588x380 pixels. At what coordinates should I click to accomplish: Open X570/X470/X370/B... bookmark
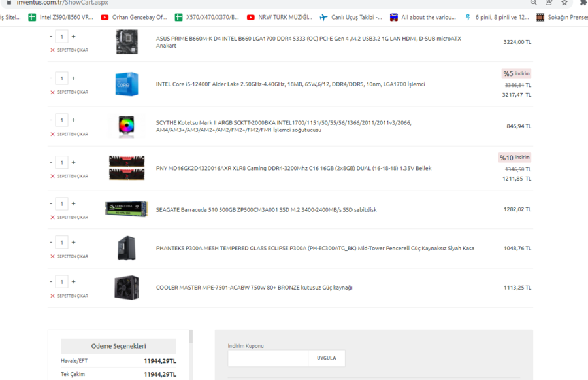pos(207,17)
